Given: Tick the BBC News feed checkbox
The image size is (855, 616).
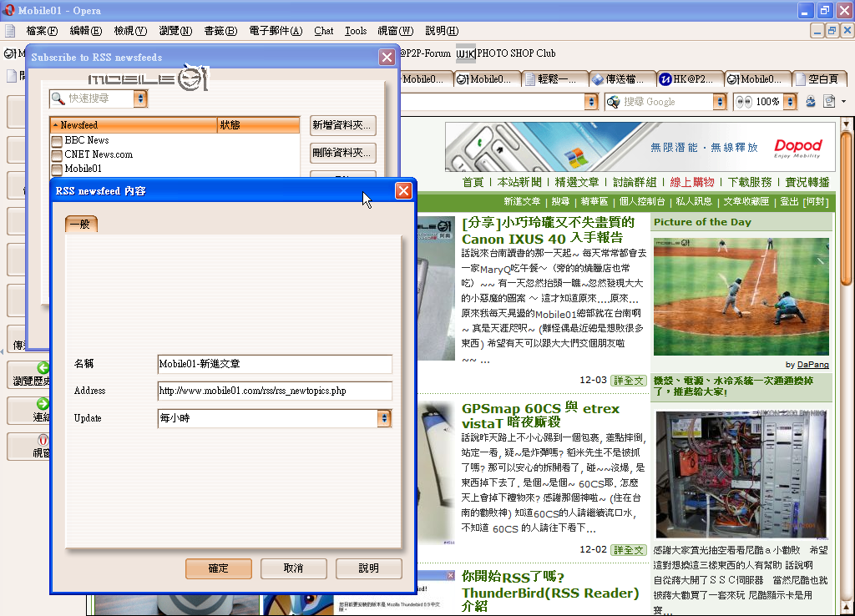Looking at the screenshot, I should [x=56, y=141].
